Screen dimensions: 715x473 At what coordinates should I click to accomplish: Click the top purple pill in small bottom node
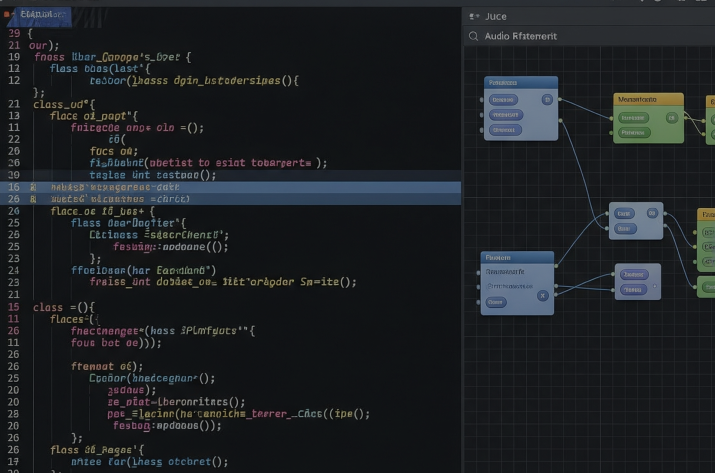pyautogui.click(x=633, y=274)
